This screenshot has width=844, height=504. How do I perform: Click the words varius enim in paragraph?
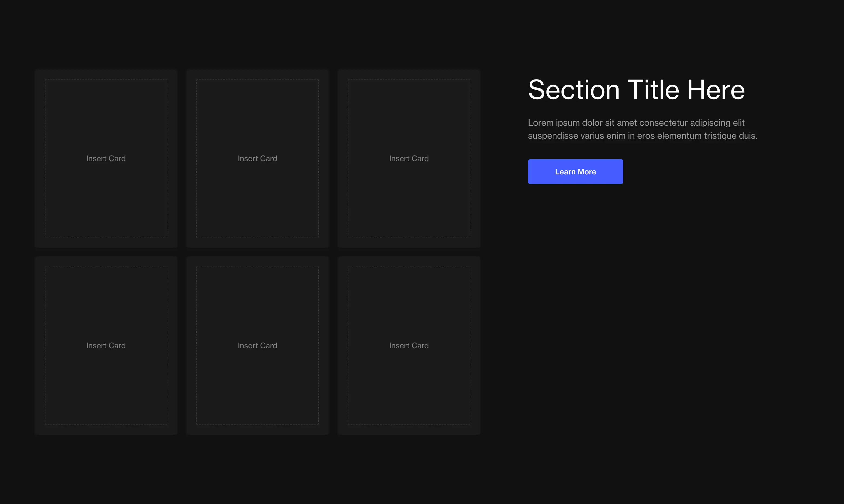[603, 136]
